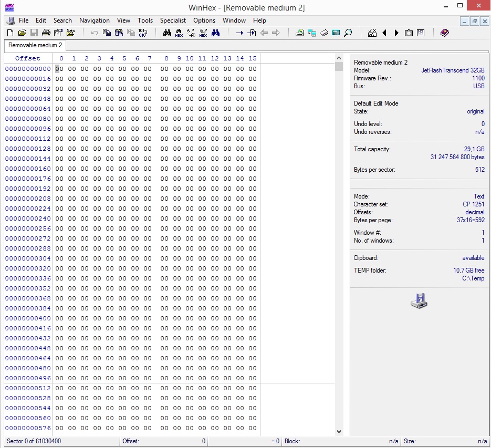Open the Window menu
The width and height of the screenshot is (491, 448).
(x=234, y=20)
